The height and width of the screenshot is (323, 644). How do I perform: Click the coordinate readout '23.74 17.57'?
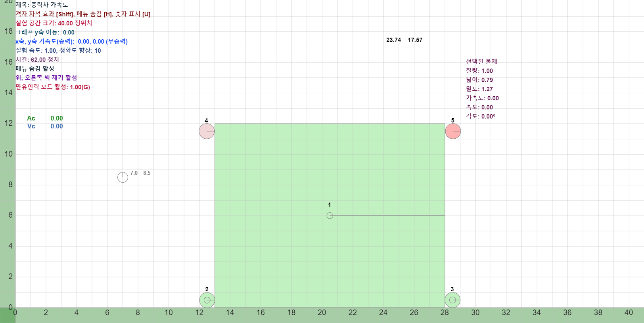[x=404, y=40]
